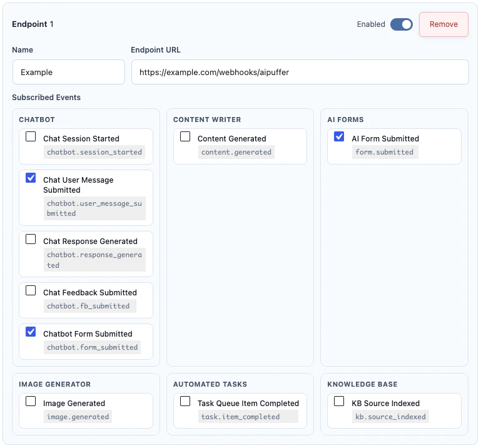The width and height of the screenshot is (481, 448).
Task: Click the AI FORMS section heading
Action: [345, 120]
